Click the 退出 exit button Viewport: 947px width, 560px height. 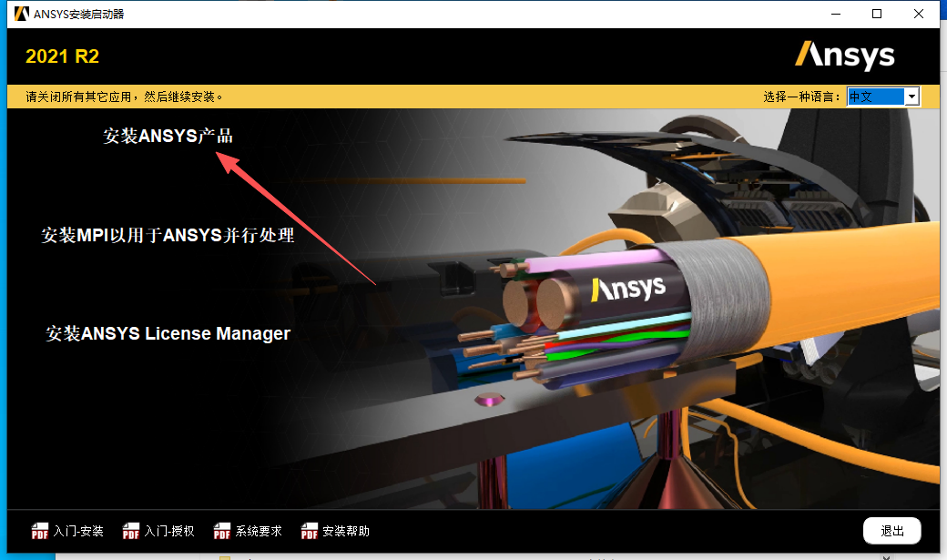tap(891, 530)
